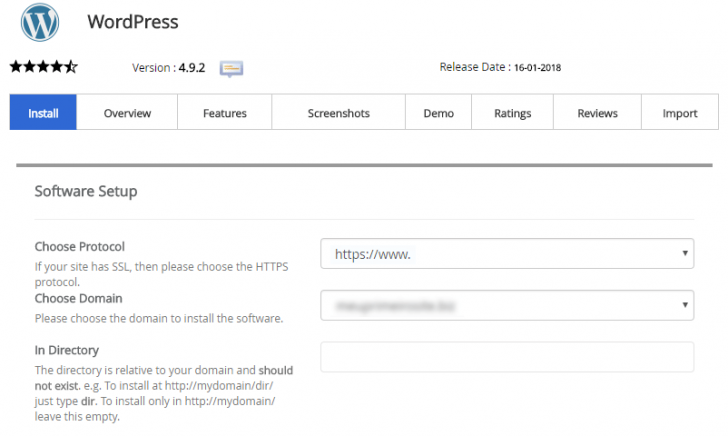Switch to the Import tab
This screenshot has height=436, width=728.
pyautogui.click(x=680, y=112)
